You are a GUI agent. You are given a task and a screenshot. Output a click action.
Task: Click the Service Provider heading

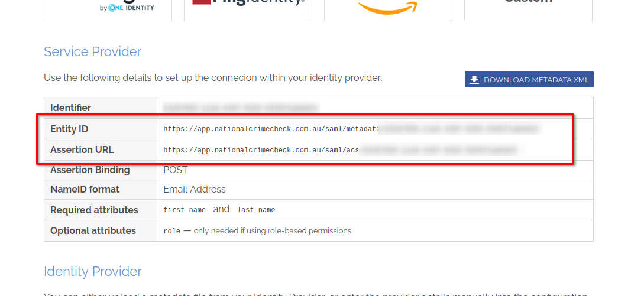pyautogui.click(x=92, y=52)
